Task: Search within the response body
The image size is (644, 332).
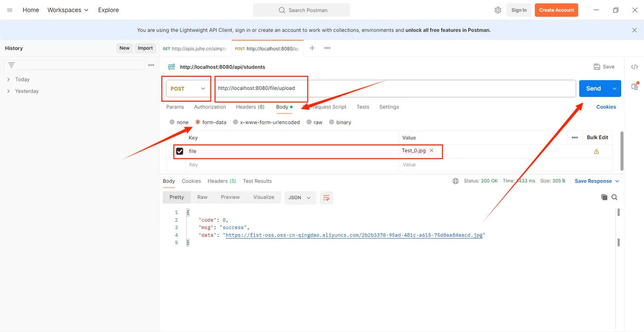Action: [615, 197]
